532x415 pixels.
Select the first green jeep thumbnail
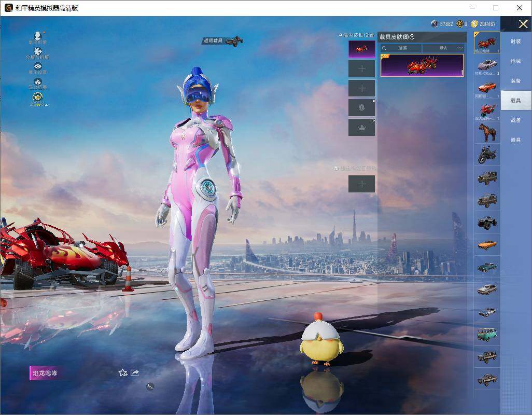click(487, 177)
